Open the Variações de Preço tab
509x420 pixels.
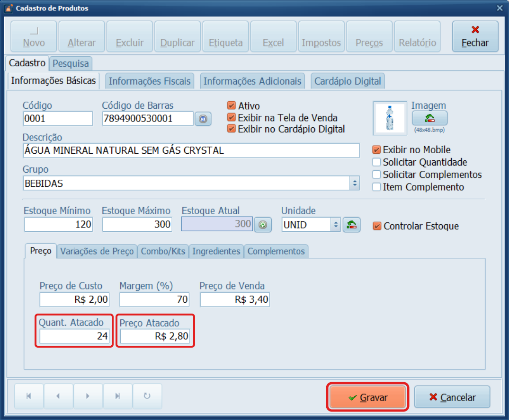click(x=97, y=251)
